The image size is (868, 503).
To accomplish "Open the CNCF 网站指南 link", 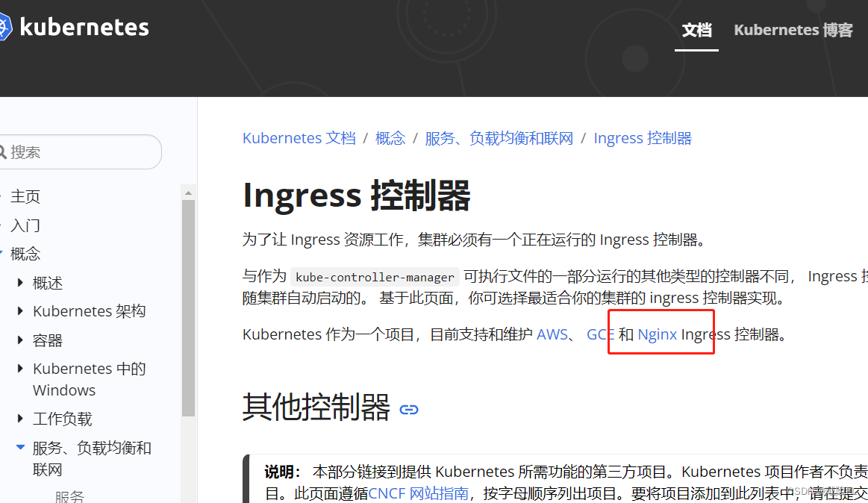I will (419, 493).
